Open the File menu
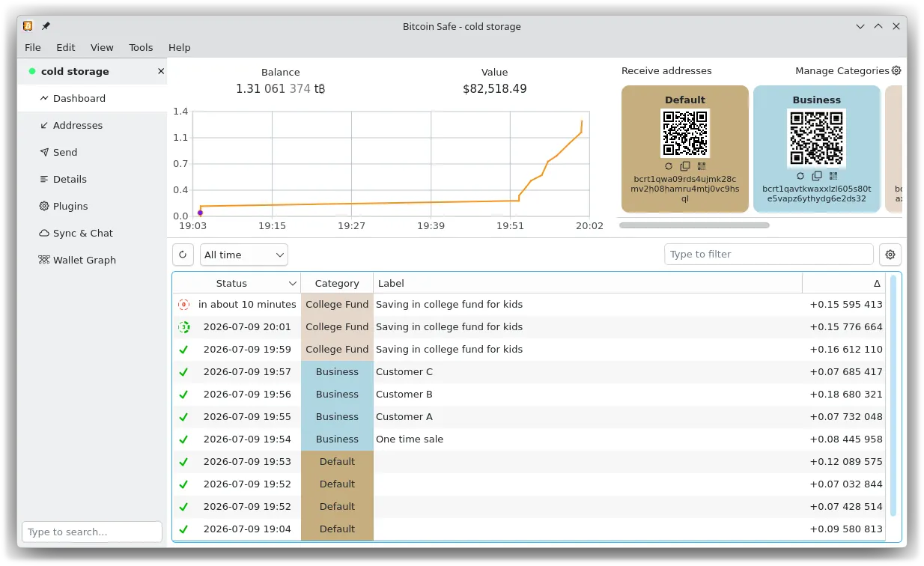The width and height of the screenshot is (924, 566). (33, 47)
